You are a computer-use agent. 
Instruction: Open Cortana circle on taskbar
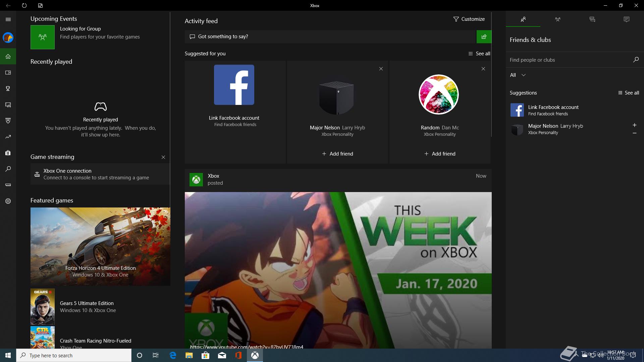(140, 355)
